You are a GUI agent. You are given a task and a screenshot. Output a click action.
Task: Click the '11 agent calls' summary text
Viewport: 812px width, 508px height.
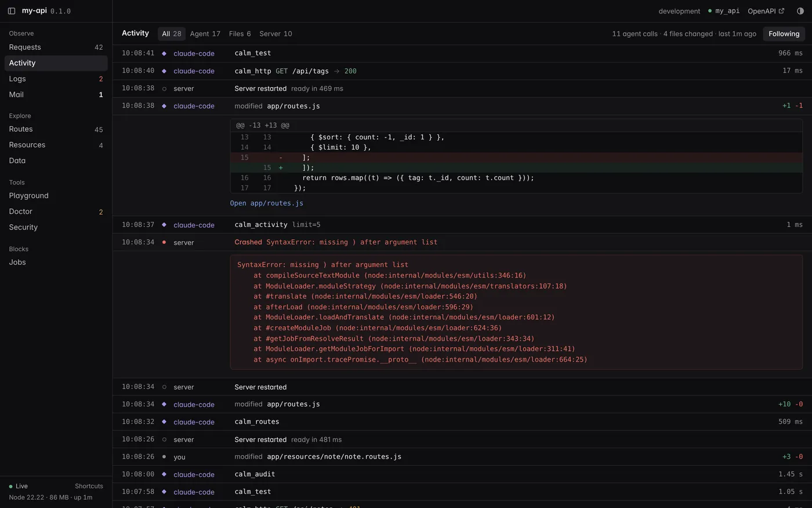click(x=635, y=34)
